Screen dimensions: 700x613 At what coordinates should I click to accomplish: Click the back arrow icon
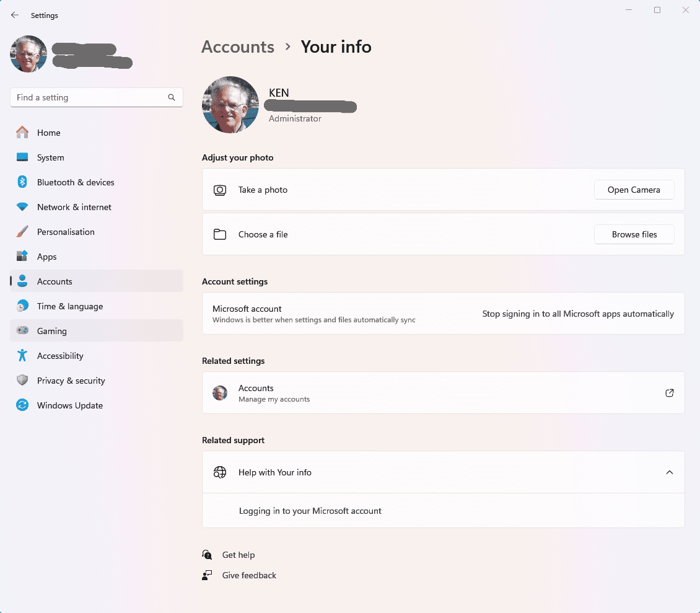[15, 15]
